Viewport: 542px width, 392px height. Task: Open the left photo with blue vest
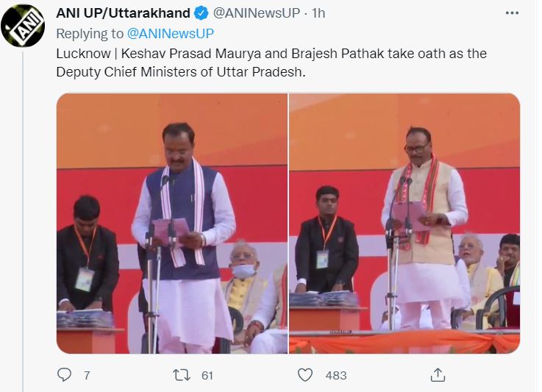[x=172, y=224]
